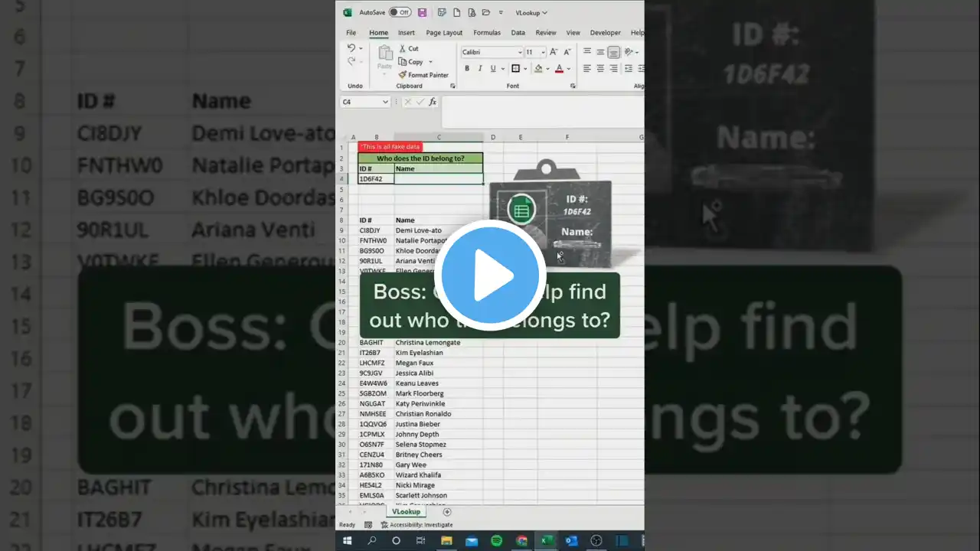Align text right in the cell
Viewport: 980px width, 551px height.
(x=613, y=69)
